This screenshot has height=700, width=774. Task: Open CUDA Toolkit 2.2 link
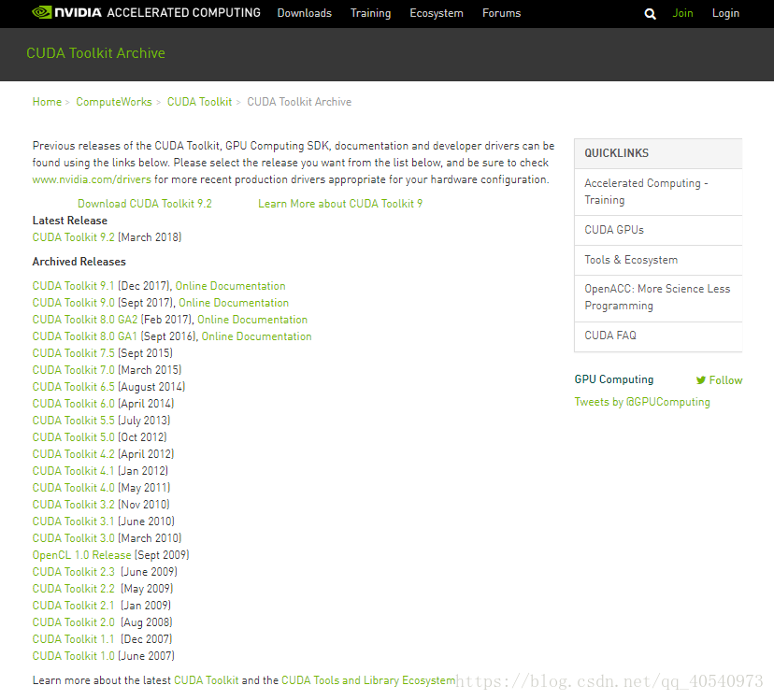point(74,589)
